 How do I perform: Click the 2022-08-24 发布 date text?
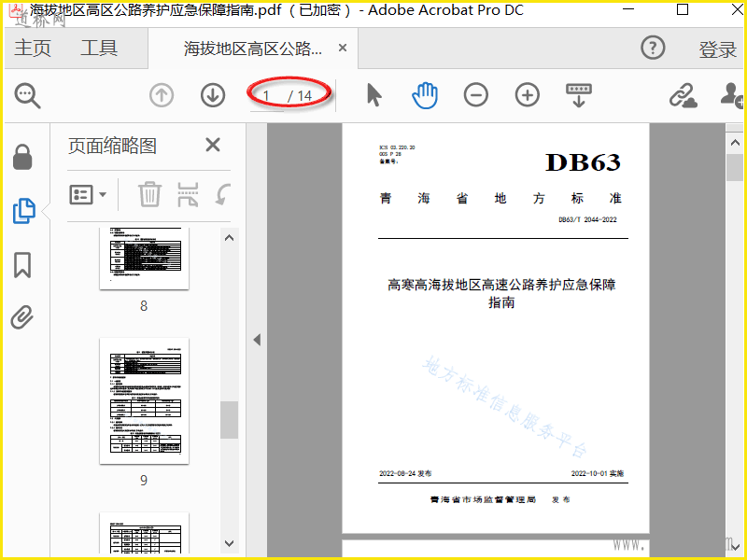click(405, 473)
